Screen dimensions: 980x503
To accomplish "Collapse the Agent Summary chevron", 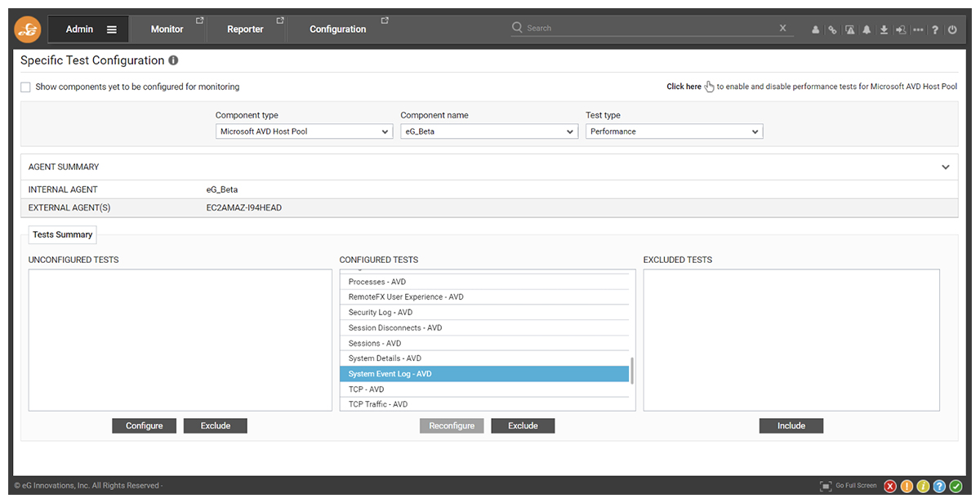I will coord(946,167).
